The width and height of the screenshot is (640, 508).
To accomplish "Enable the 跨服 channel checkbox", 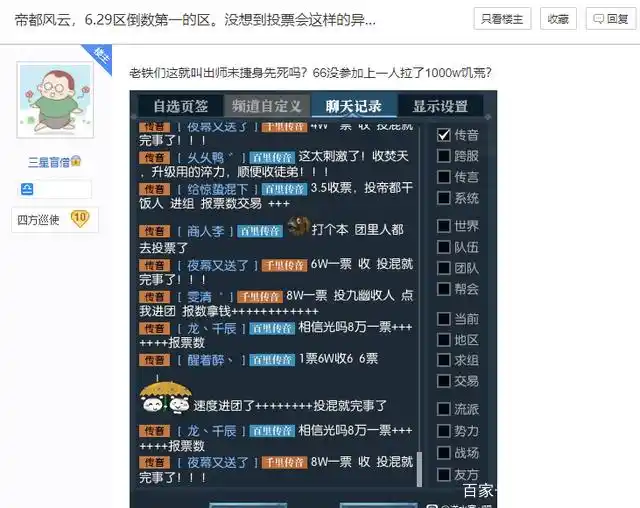I will click(x=444, y=156).
